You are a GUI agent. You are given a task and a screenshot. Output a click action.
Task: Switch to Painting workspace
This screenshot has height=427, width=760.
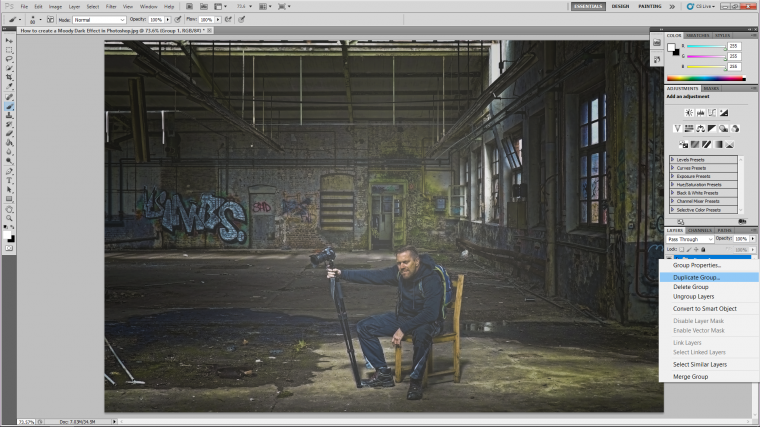click(x=649, y=6)
